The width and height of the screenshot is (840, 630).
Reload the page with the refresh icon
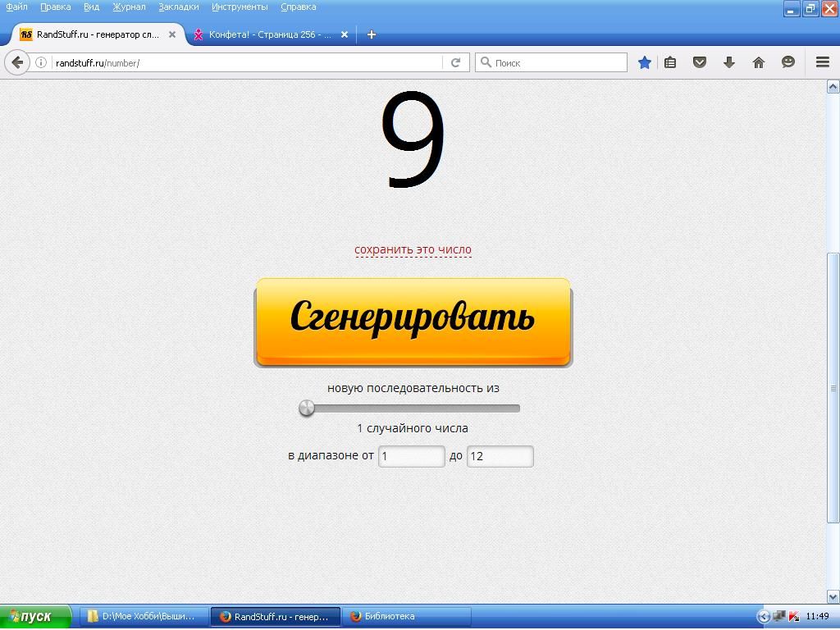coord(455,62)
